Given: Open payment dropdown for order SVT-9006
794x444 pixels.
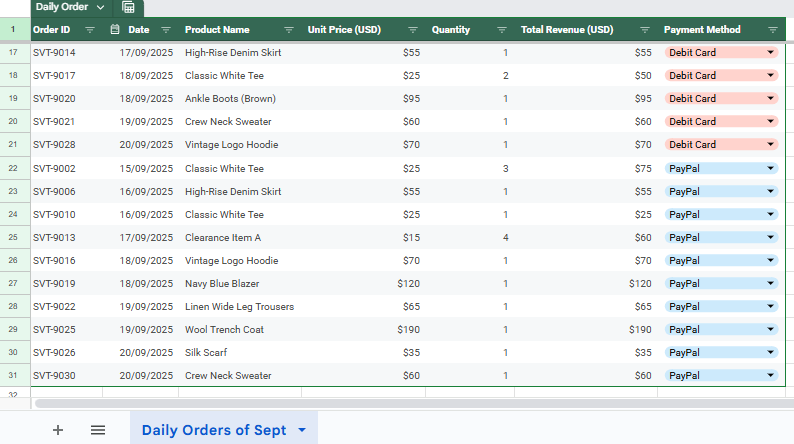Looking at the screenshot, I should point(770,191).
